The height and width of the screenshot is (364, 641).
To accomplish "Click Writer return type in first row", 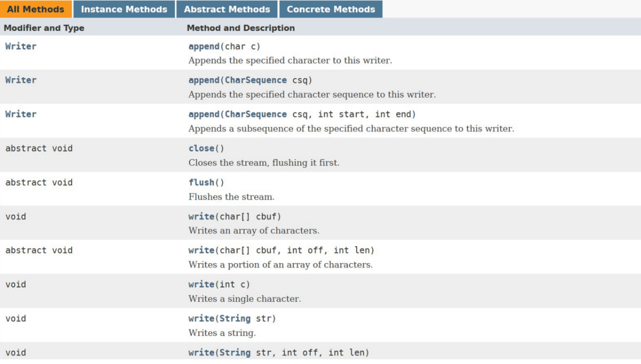I will (x=21, y=46).
